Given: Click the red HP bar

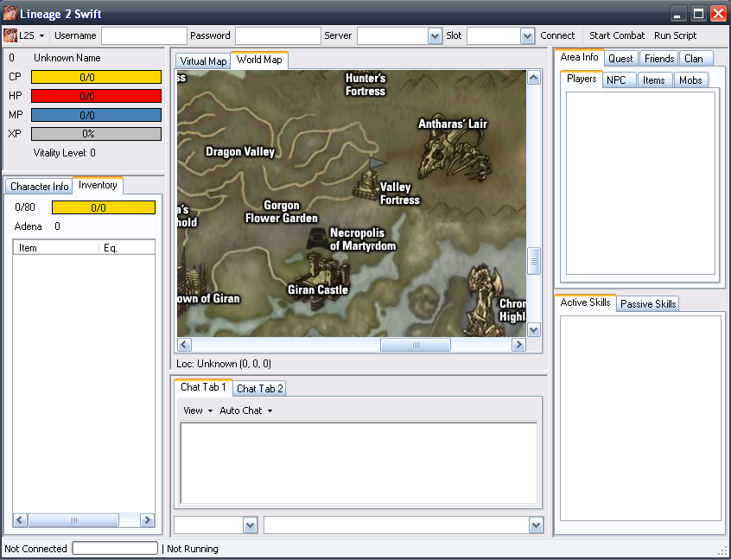Looking at the screenshot, I should [96, 96].
